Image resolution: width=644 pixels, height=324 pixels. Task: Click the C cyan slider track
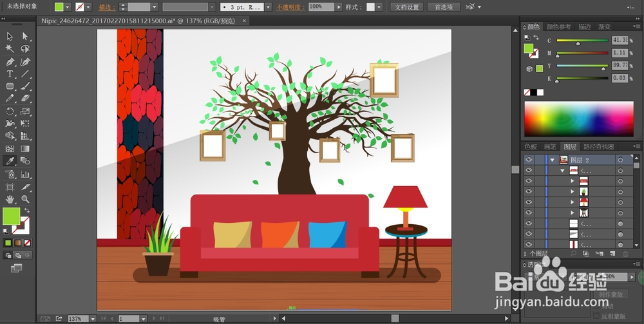tap(582, 40)
